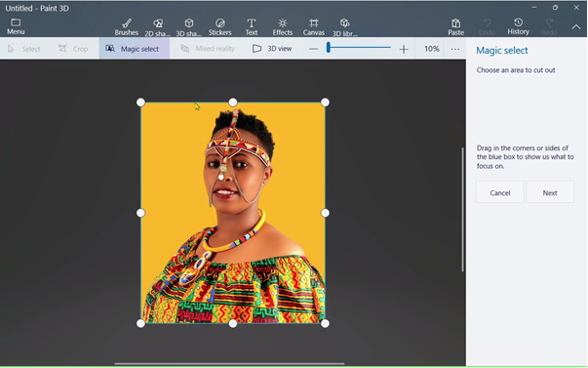Open the History panel
Screen dimensions: 588x368
518,26
